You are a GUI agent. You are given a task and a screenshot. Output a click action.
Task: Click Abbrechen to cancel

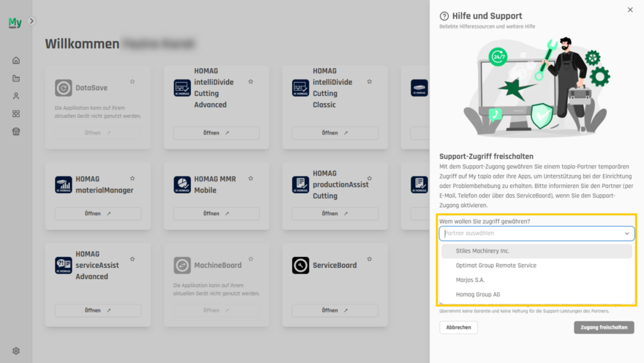[x=458, y=327]
